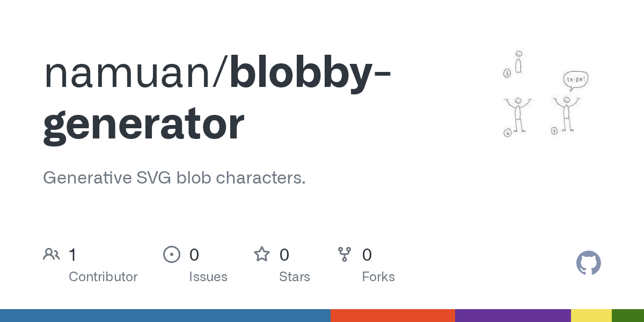This screenshot has width=644, height=322.
Task: Click the Contributors people icon
Action: click(x=52, y=254)
